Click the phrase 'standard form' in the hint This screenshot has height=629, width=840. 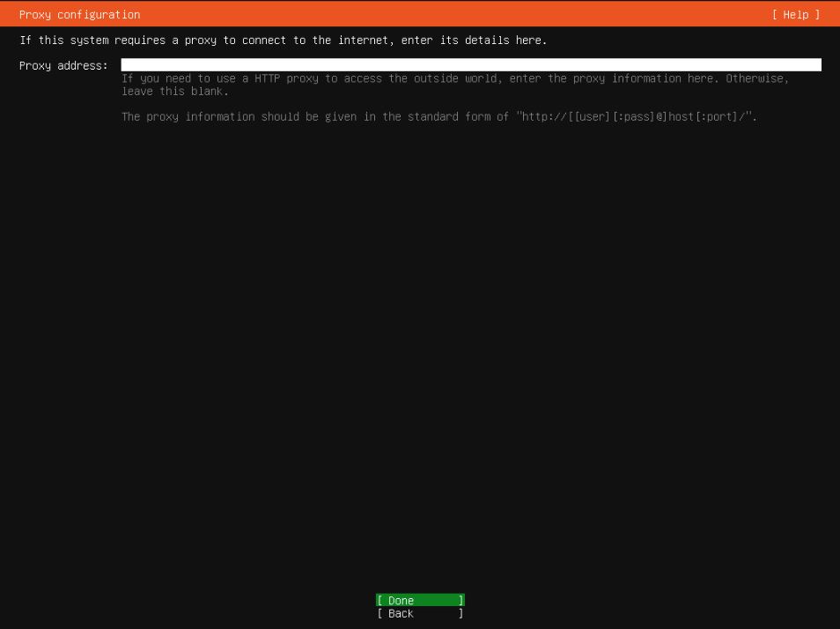448,117
